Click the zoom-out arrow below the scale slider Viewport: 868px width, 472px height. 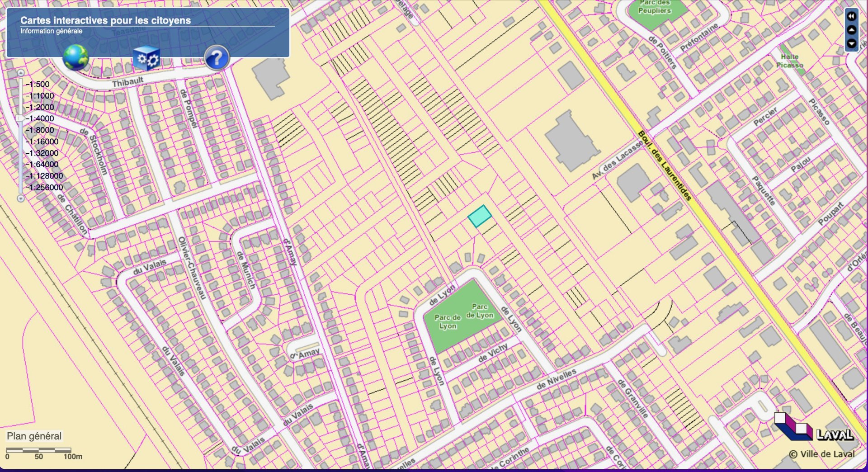20,198
